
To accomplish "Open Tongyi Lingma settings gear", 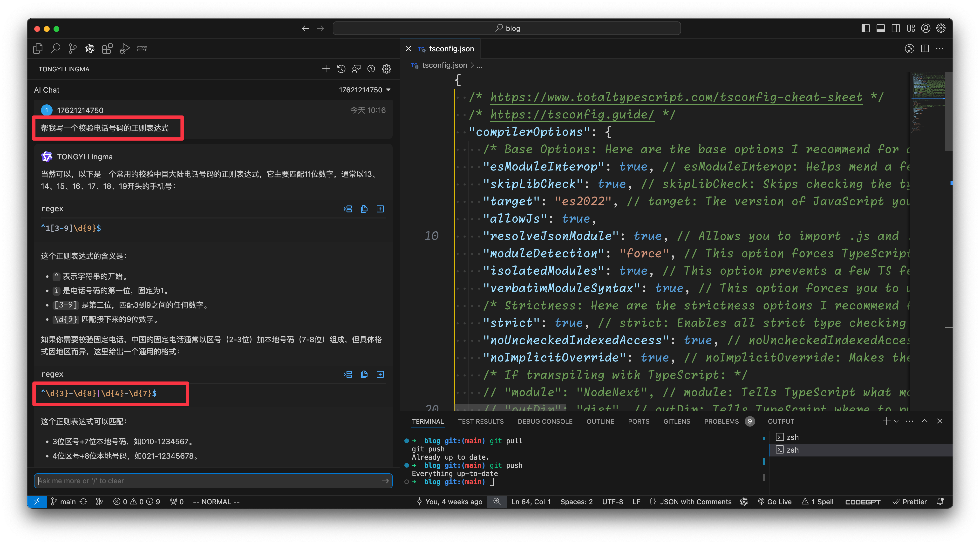I will (387, 69).
